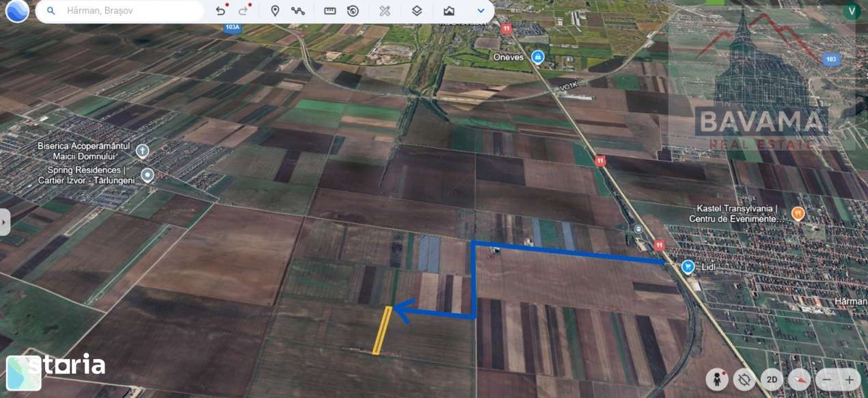Click the crossed ruler-pencil tool icon

click(385, 11)
